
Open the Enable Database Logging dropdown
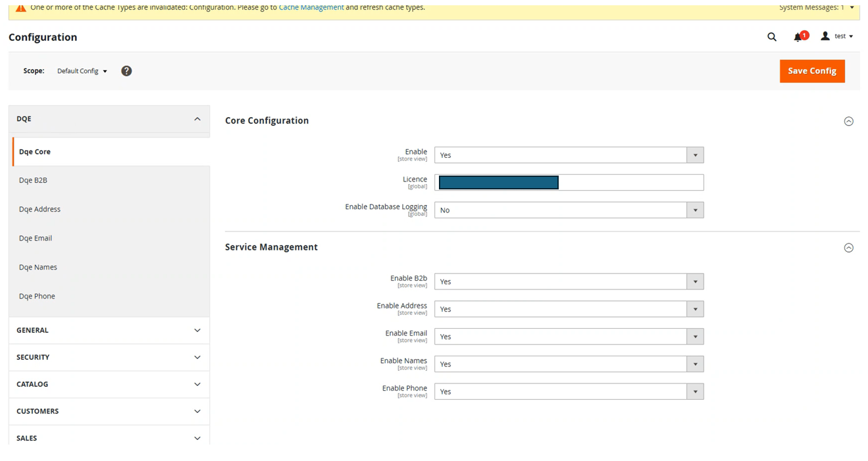[569, 210]
